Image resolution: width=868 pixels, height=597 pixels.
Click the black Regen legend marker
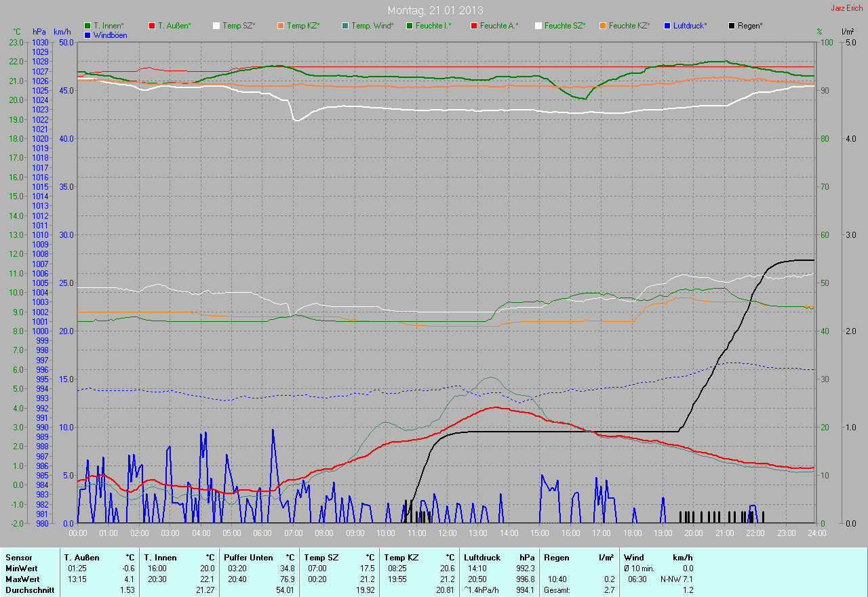point(732,26)
